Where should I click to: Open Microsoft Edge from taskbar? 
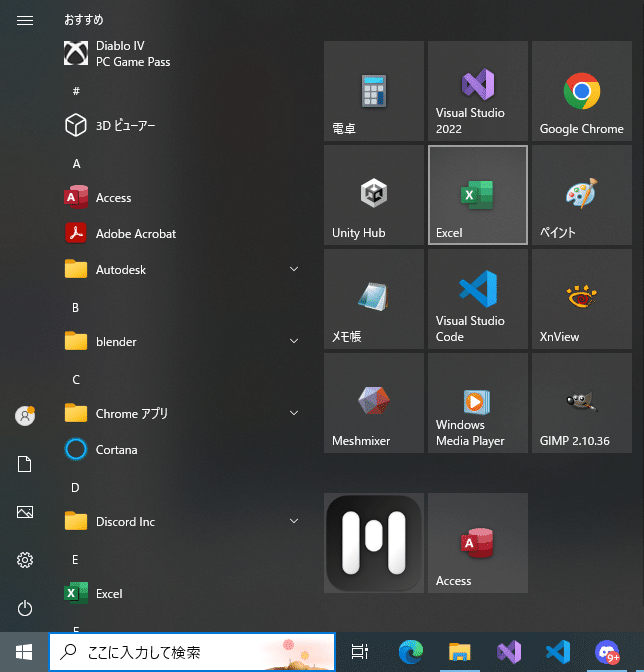point(410,652)
